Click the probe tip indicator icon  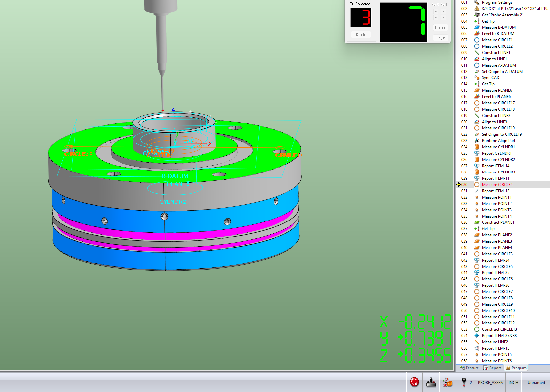(x=464, y=382)
